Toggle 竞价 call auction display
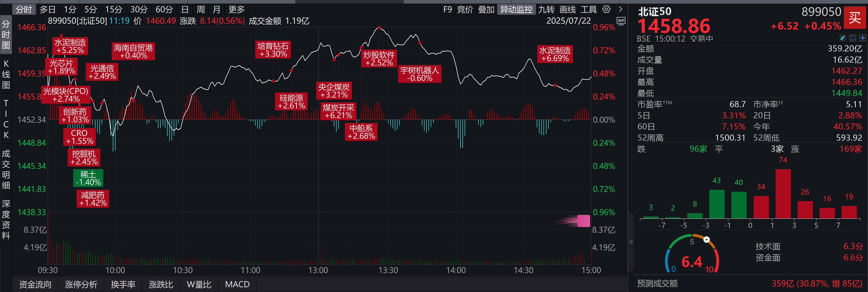The image size is (868, 292). (465, 9)
